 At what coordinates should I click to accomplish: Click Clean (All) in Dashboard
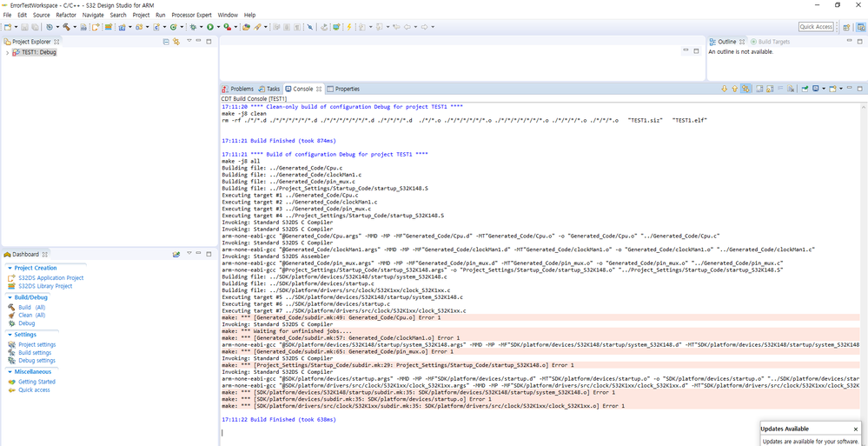(x=32, y=316)
